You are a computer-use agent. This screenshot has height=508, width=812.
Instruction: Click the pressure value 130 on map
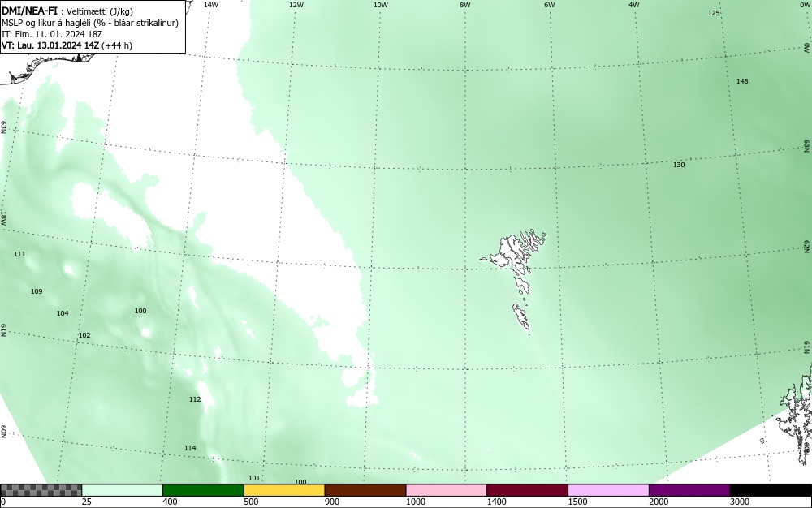click(678, 165)
